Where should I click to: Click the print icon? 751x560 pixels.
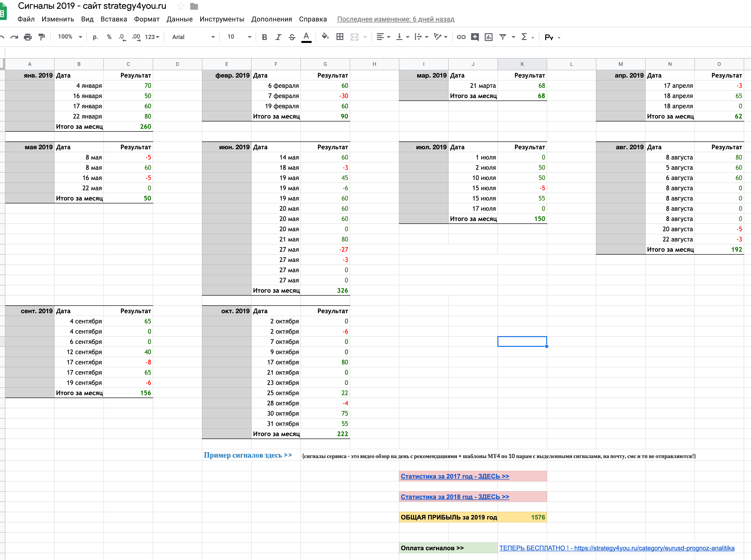(x=28, y=37)
